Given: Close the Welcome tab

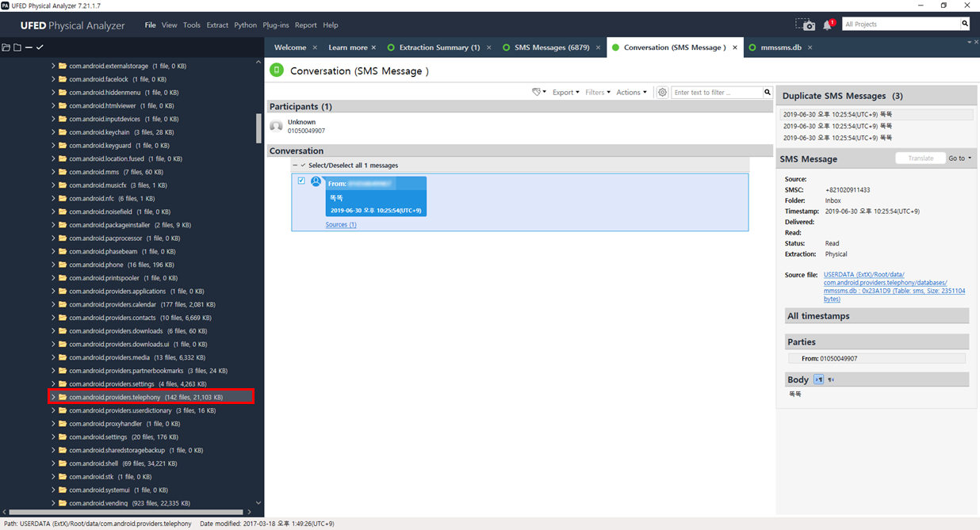Looking at the screenshot, I should point(315,48).
